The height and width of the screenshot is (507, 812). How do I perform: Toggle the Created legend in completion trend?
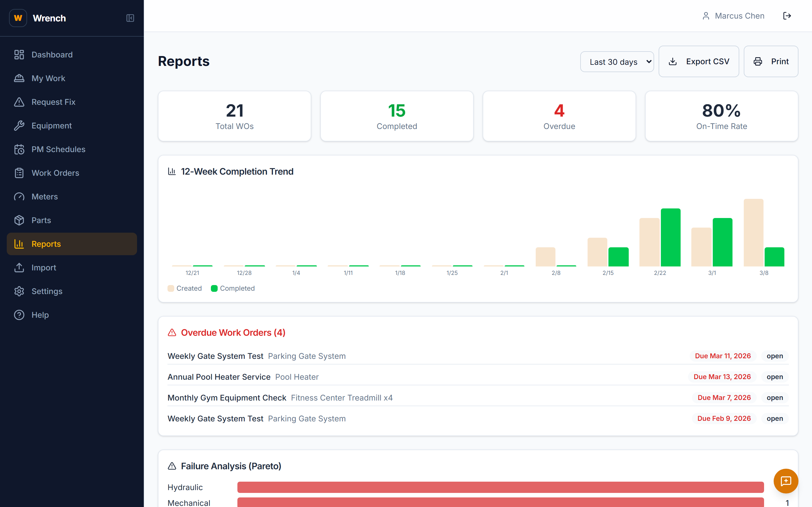(185, 288)
